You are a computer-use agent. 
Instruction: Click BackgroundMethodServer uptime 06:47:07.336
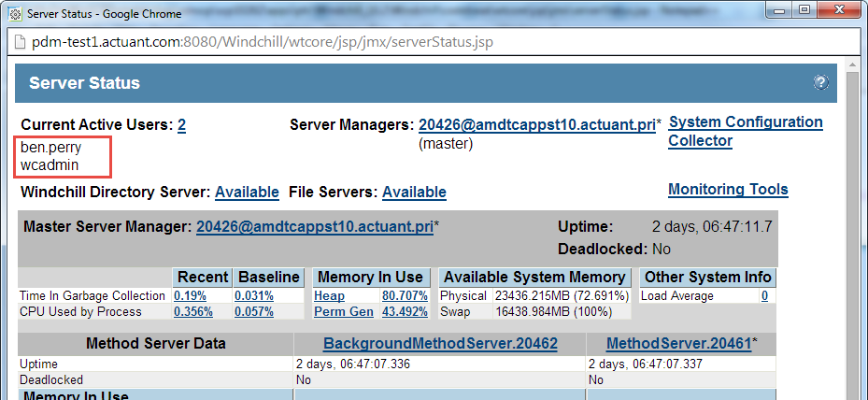pos(353,364)
